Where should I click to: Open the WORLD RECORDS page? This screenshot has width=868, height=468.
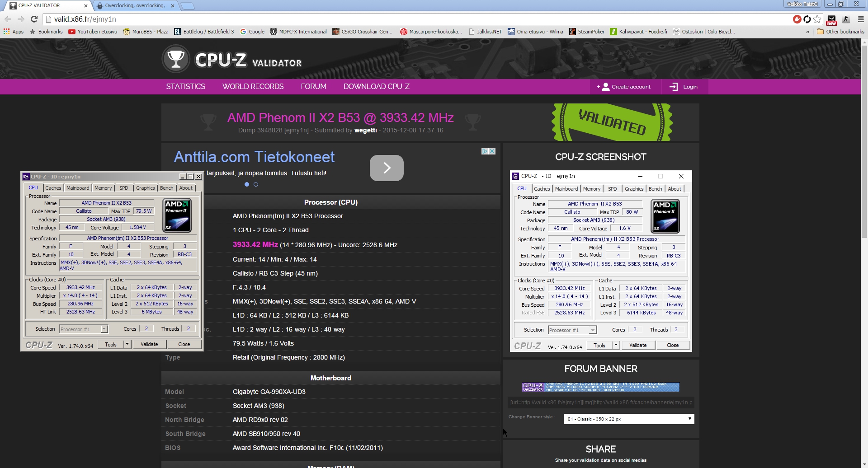(x=253, y=86)
